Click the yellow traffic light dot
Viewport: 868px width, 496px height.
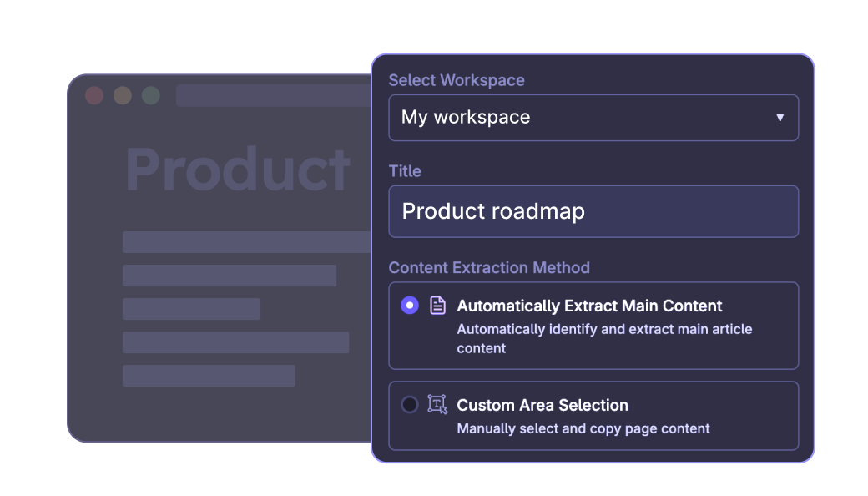pyautogui.click(x=123, y=95)
